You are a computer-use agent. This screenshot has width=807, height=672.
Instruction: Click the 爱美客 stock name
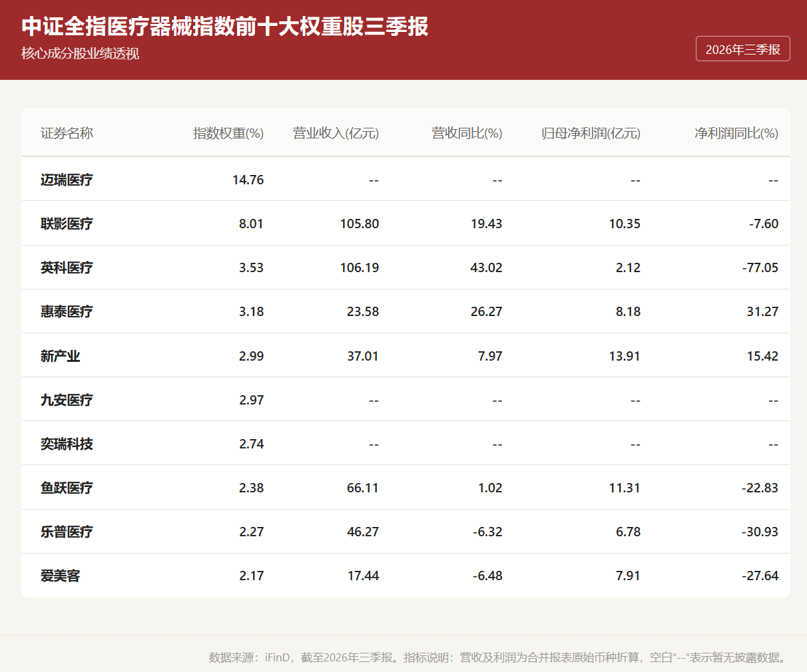(60, 576)
